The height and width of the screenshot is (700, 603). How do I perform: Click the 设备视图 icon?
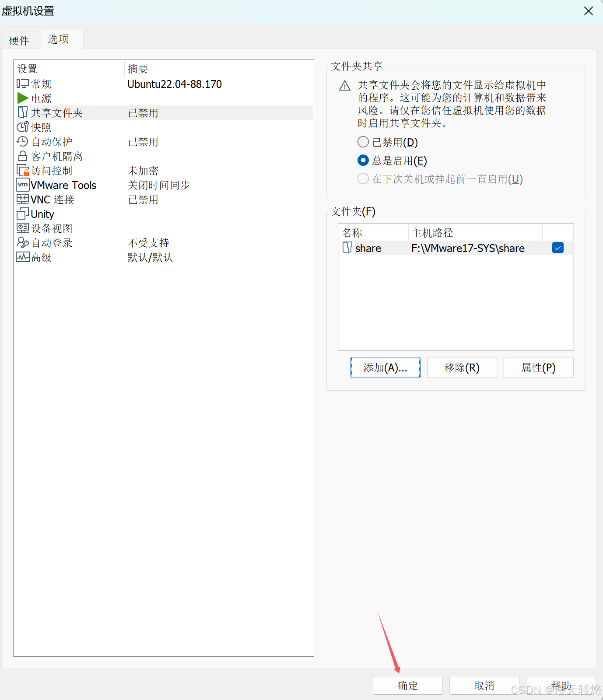(23, 228)
